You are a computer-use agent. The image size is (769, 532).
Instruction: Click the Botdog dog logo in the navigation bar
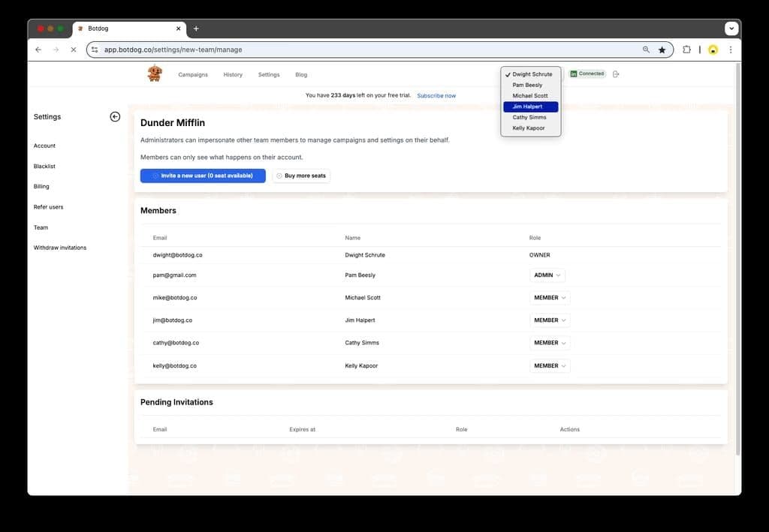coord(156,74)
